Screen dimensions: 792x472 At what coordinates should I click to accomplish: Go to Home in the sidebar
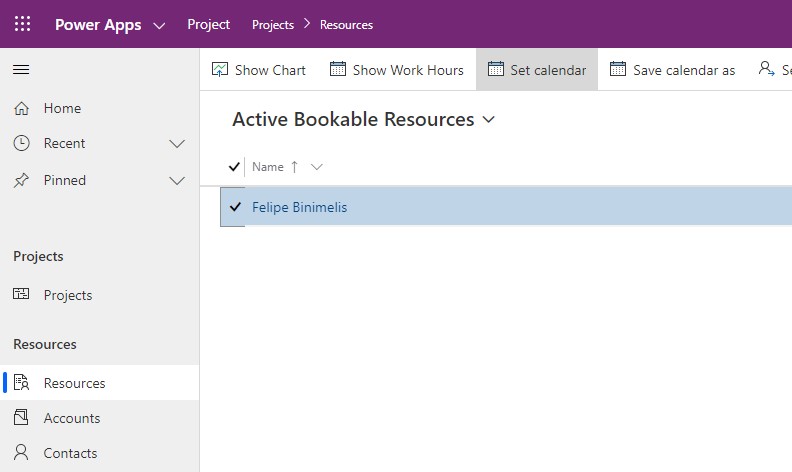(100, 108)
